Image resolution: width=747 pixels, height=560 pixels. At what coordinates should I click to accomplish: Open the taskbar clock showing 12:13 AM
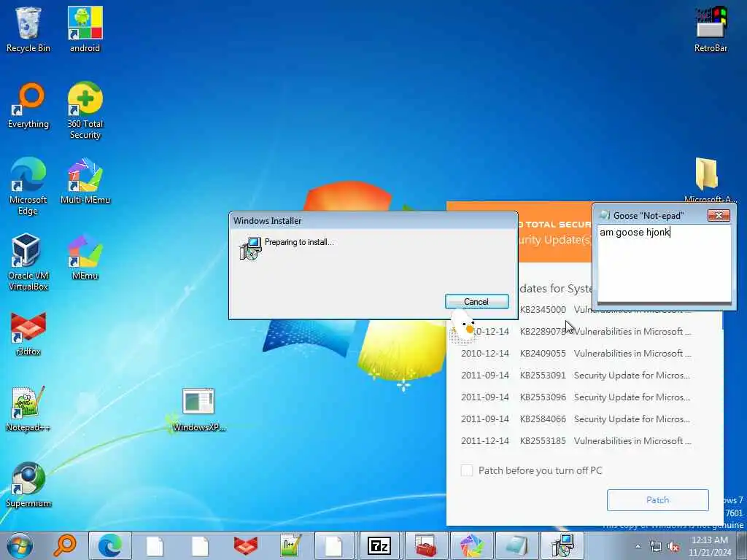(709, 546)
